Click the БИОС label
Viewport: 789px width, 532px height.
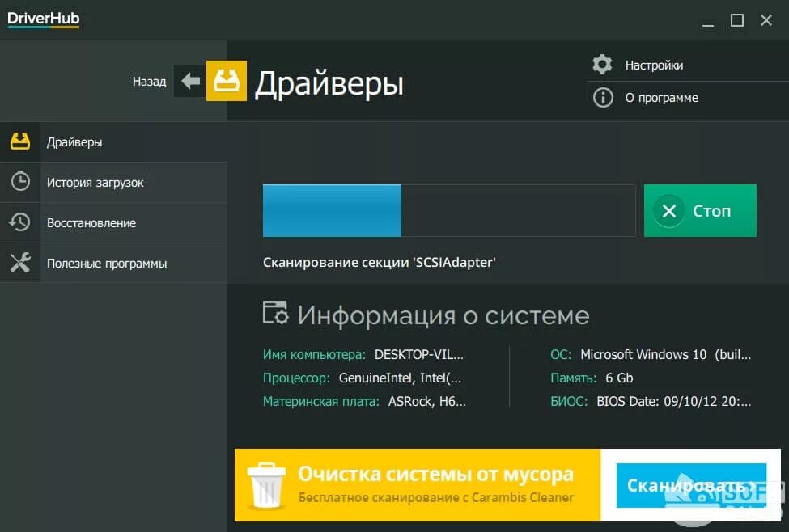[569, 401]
